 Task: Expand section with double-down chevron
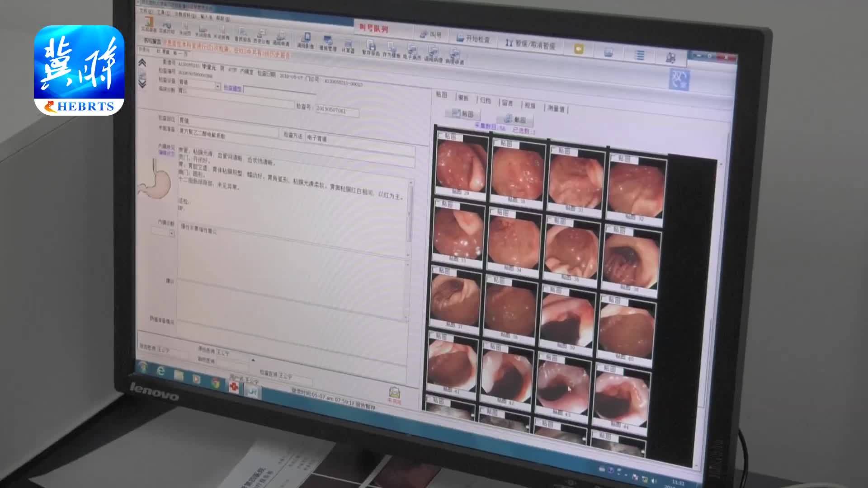pyautogui.click(x=142, y=84)
